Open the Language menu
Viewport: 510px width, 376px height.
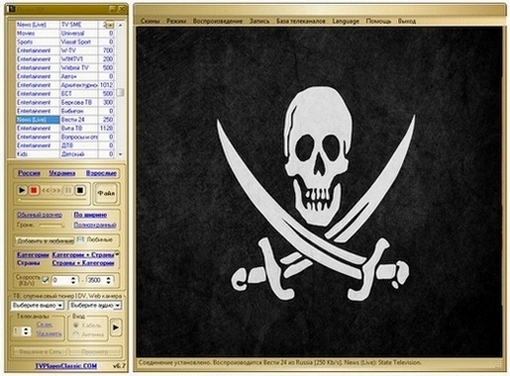346,21
